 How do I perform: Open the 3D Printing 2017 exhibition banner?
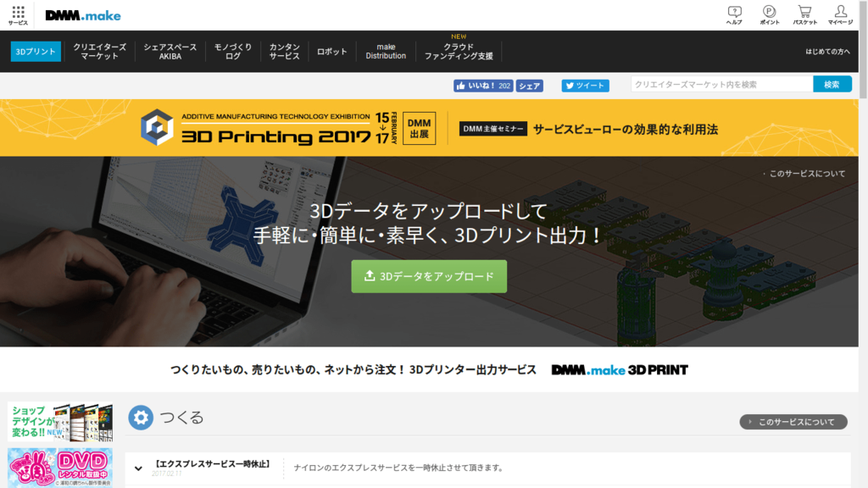coord(429,128)
